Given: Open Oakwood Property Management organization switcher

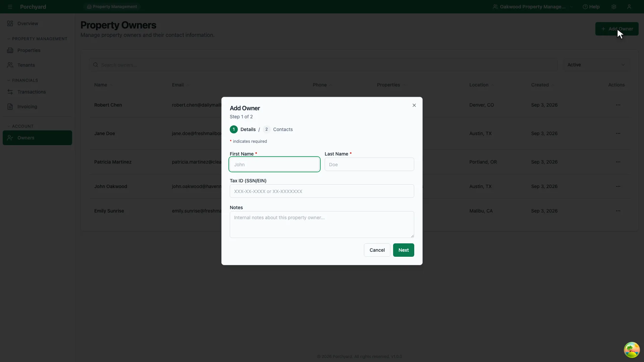Looking at the screenshot, I should [533, 7].
